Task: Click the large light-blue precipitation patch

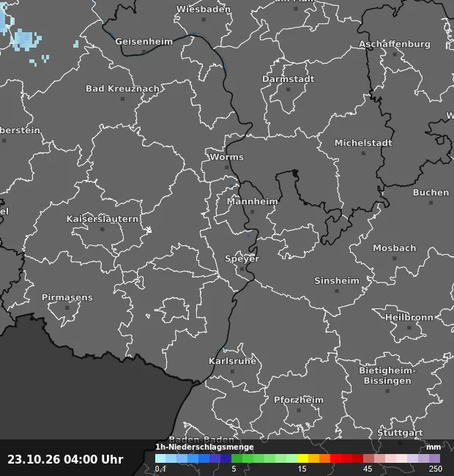Action: pos(26,40)
